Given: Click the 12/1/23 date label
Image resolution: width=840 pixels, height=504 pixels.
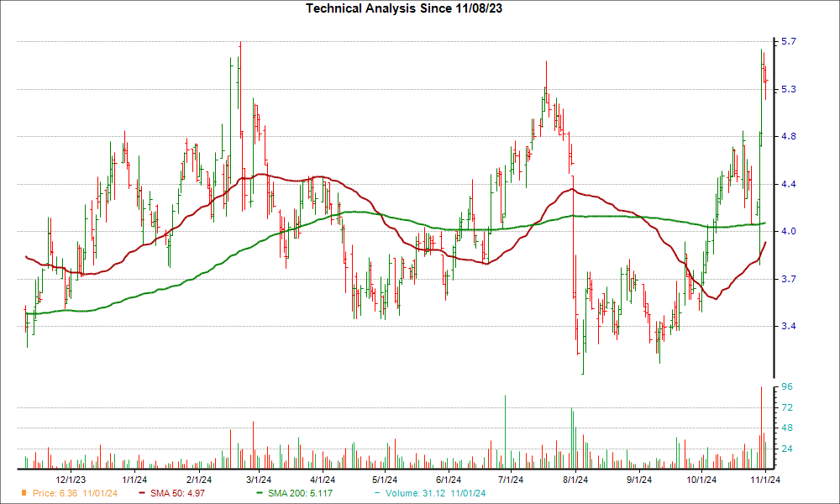Looking at the screenshot, I should [x=71, y=480].
